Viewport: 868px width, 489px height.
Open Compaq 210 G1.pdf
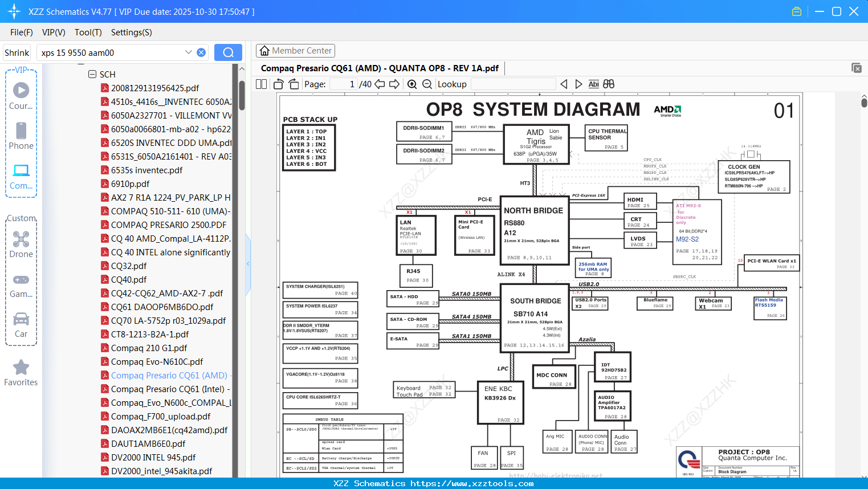pos(149,348)
